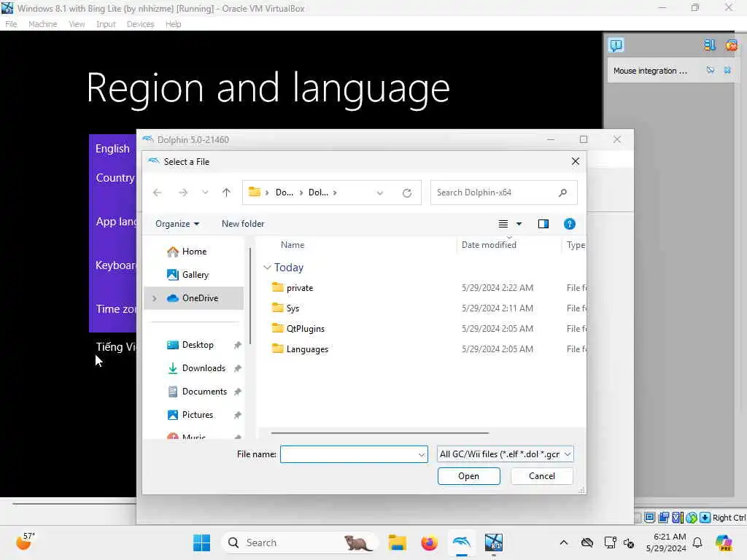Select Home in navigation pane
The height and width of the screenshot is (560, 747).
tap(194, 252)
